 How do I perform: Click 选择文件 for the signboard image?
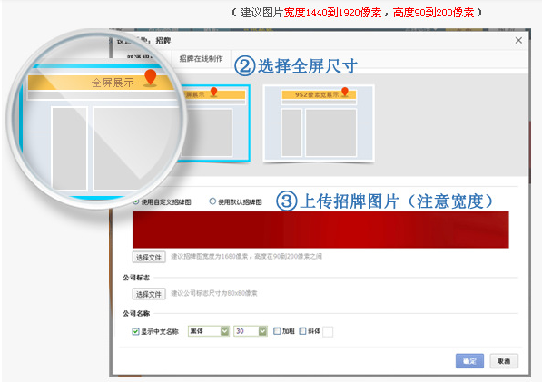click(x=149, y=257)
